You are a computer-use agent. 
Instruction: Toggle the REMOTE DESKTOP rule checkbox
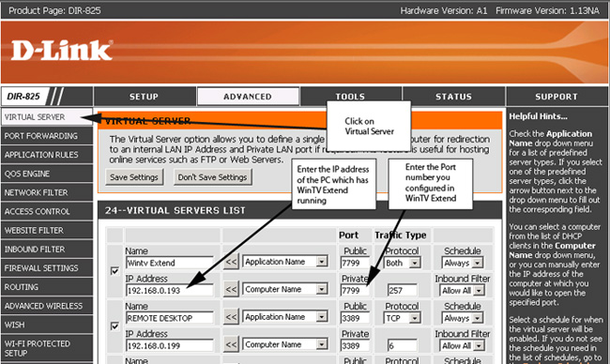tap(114, 326)
